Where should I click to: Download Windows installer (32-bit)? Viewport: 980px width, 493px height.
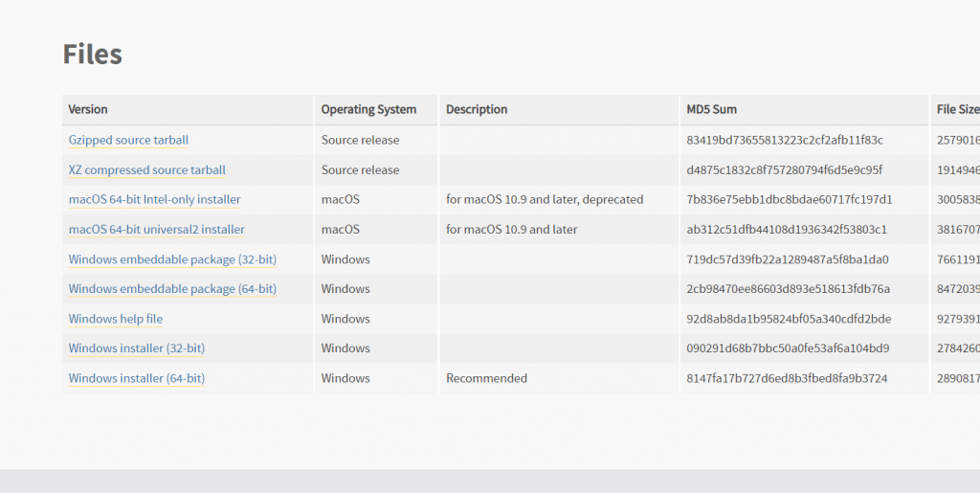136,348
